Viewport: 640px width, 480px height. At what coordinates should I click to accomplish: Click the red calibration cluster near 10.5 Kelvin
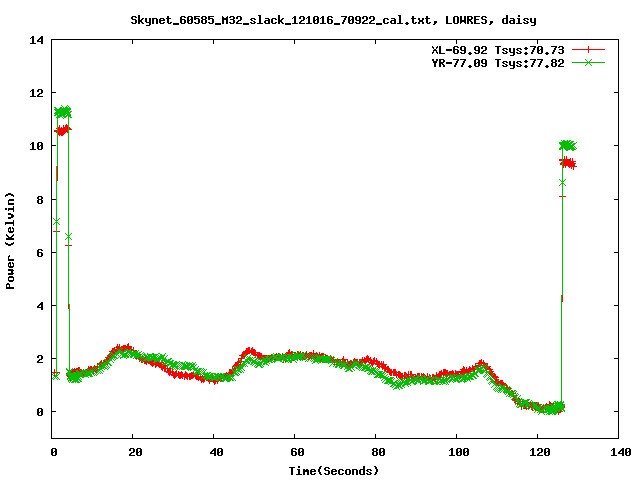click(x=63, y=131)
